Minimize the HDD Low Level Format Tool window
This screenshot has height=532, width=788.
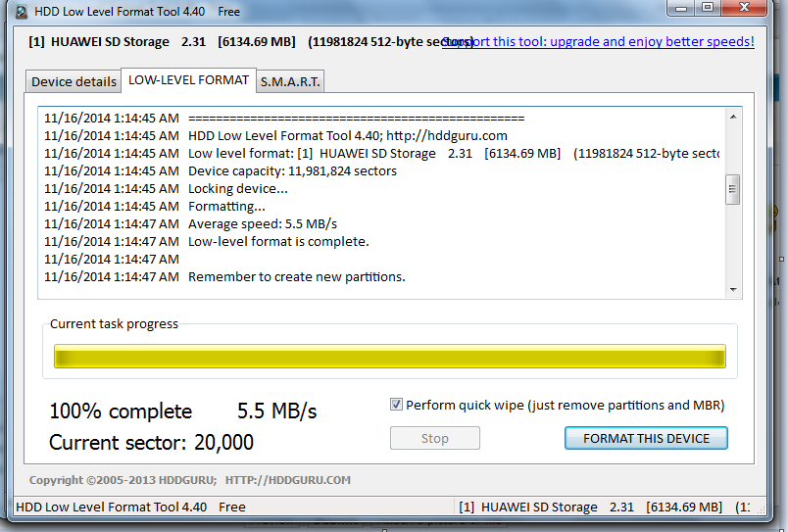click(681, 8)
